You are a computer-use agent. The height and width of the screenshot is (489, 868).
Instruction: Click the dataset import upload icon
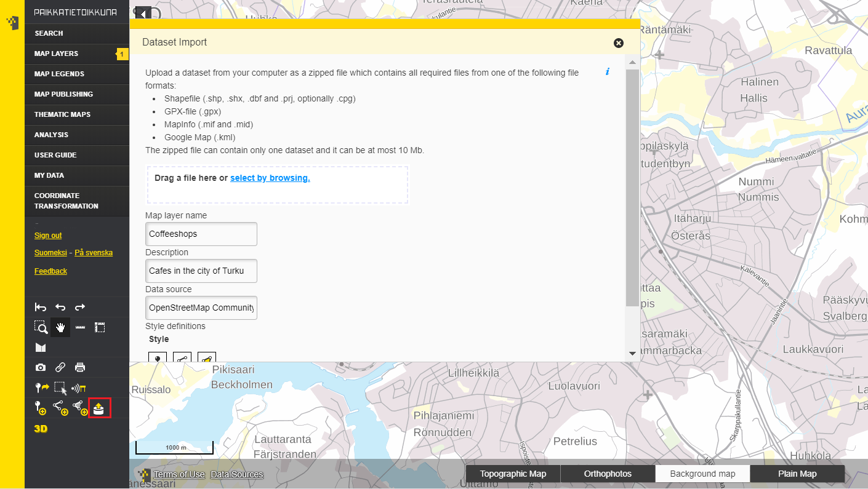pos(100,408)
